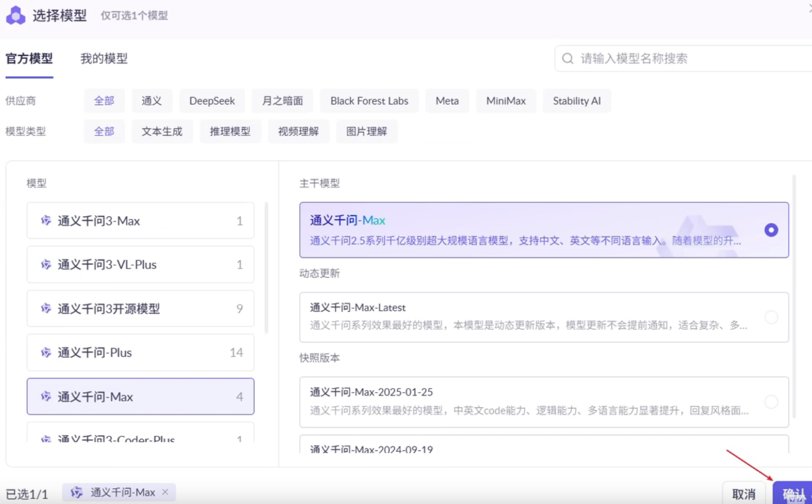Open the 通义千问3开源模型 group

(x=140, y=308)
